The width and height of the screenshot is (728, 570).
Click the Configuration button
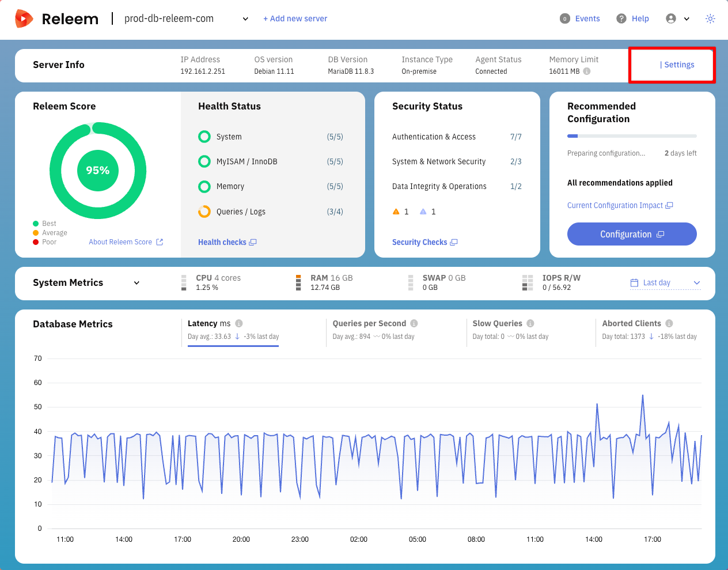point(632,234)
